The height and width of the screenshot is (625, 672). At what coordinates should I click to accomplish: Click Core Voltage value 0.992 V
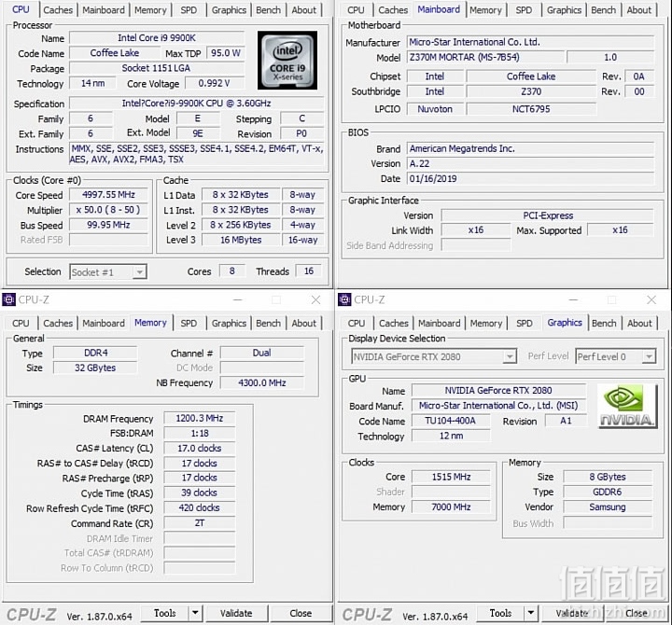(x=215, y=83)
